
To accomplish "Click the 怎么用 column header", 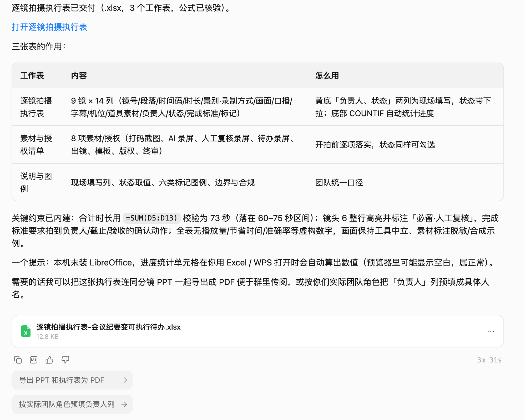I will [327, 76].
